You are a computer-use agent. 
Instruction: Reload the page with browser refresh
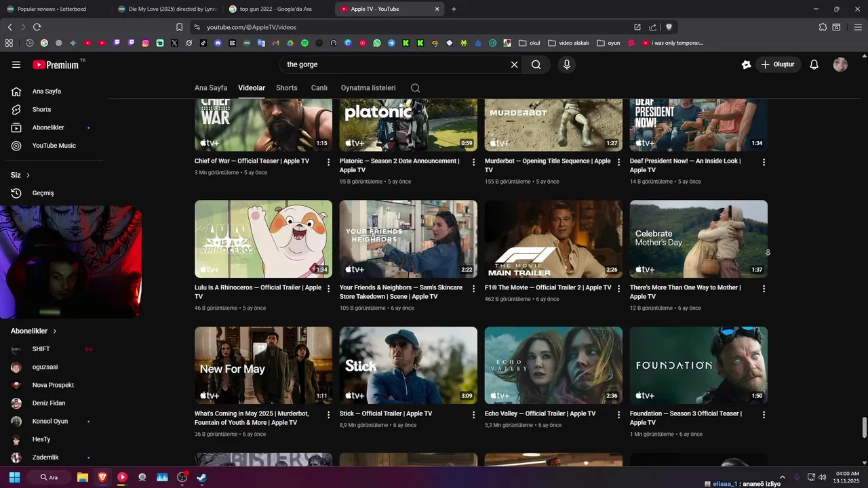pos(37,27)
